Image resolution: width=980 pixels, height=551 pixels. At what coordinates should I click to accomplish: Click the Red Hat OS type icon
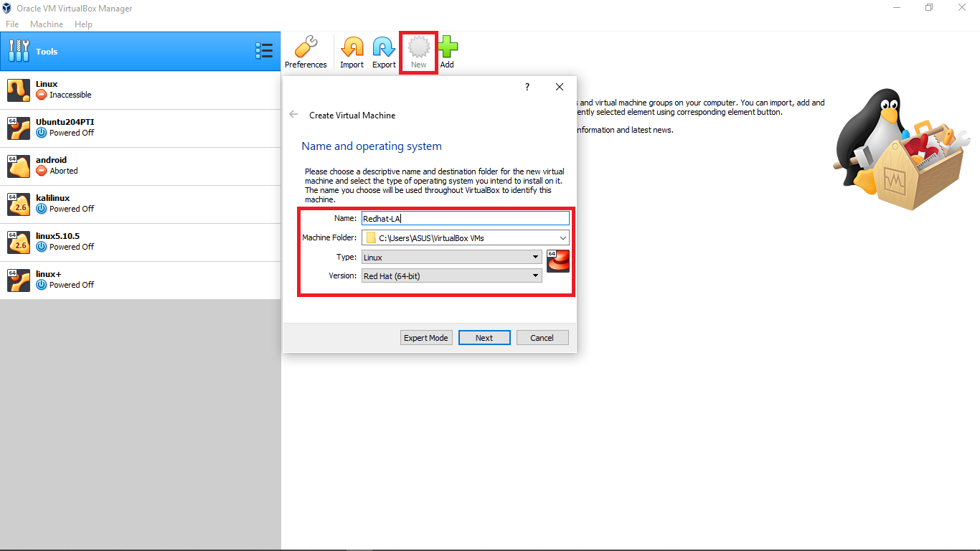(x=558, y=261)
